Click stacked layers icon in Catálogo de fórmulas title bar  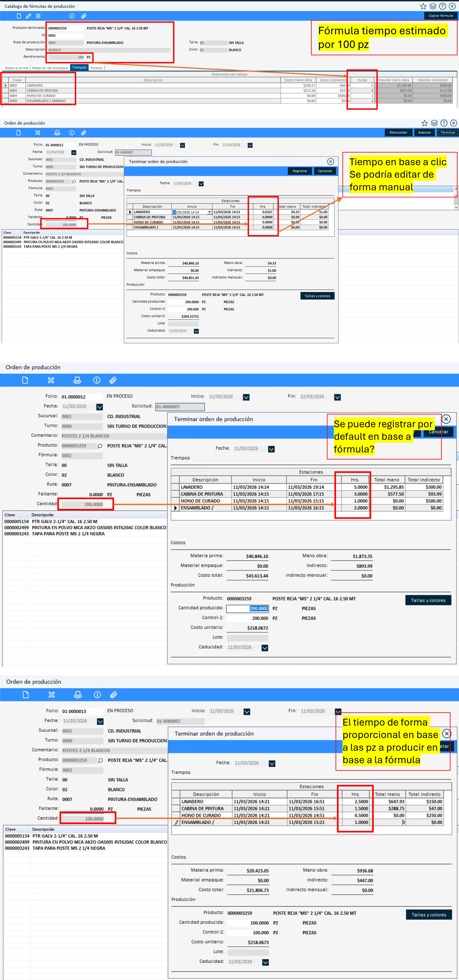coord(433,6)
